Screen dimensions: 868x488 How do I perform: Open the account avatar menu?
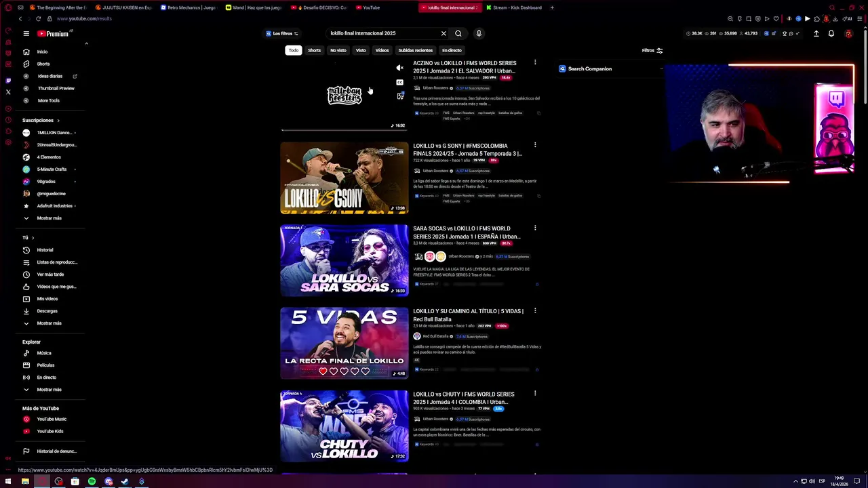[848, 33]
